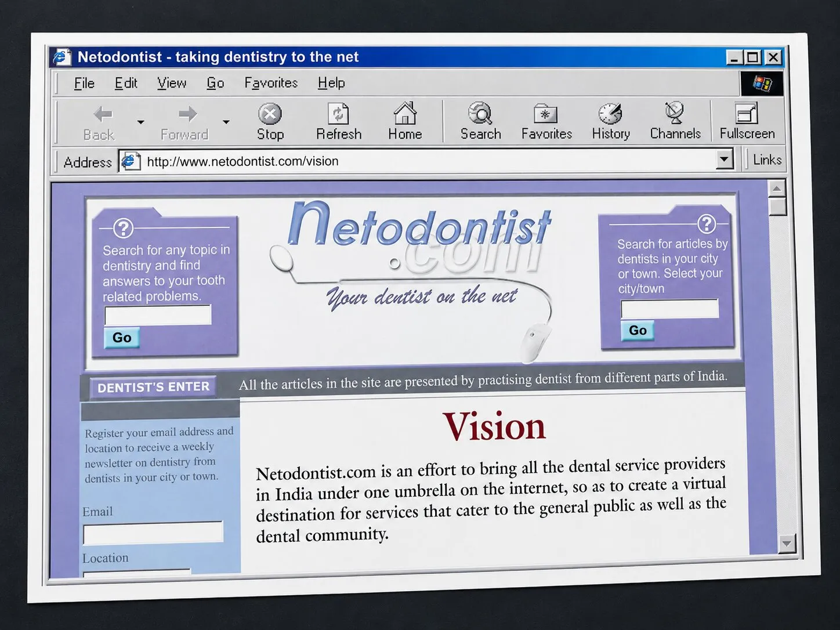
Task: Click the vertical scrollbar thumb
Action: pos(778,207)
